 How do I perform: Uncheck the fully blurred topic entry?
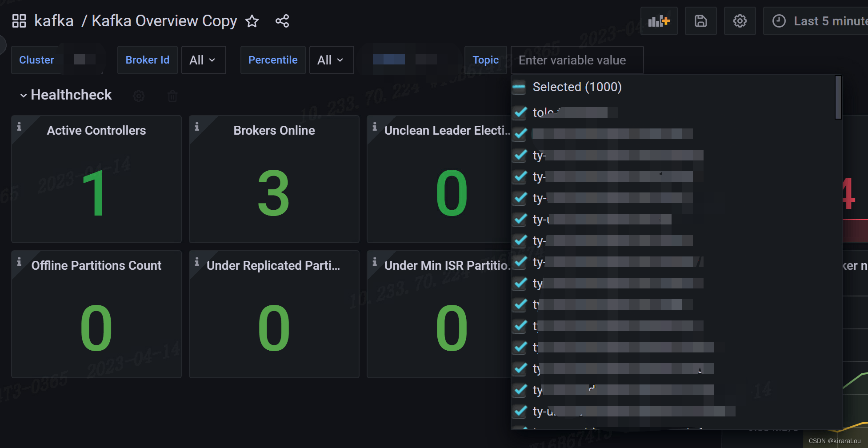coord(520,134)
